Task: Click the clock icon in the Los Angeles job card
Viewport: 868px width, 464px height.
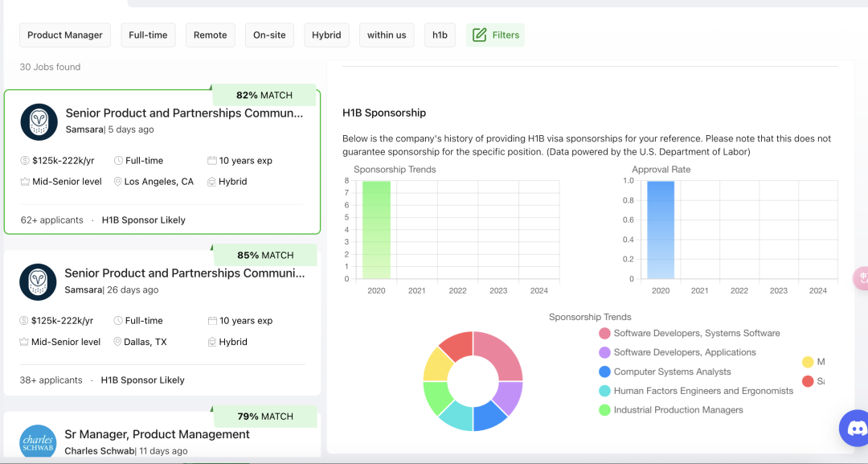Action: 118,161
